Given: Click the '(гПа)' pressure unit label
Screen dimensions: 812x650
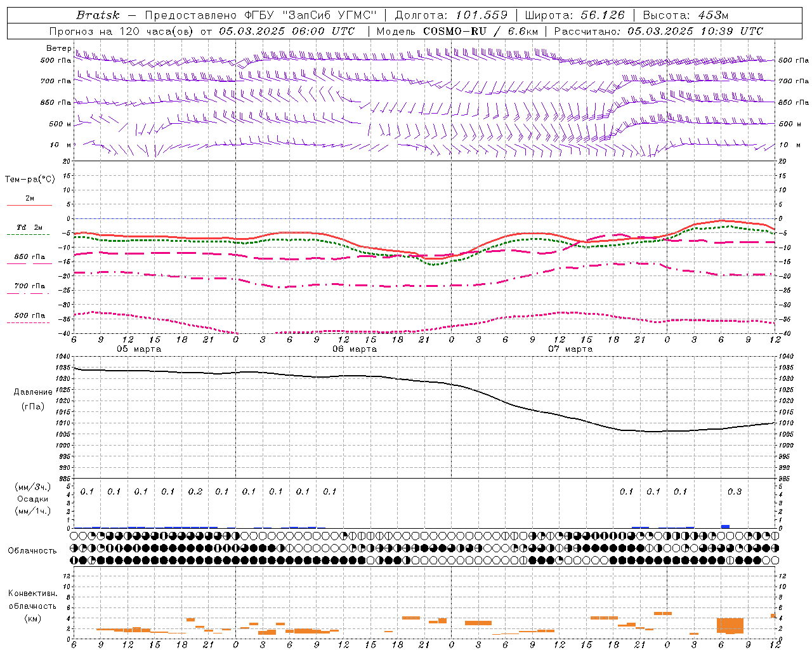Looking at the screenshot, I should [32, 406].
